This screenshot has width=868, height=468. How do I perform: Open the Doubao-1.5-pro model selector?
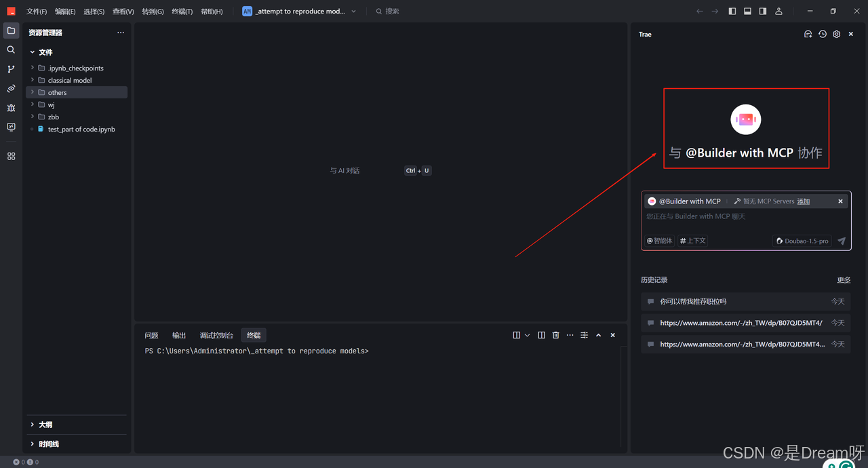click(x=802, y=241)
